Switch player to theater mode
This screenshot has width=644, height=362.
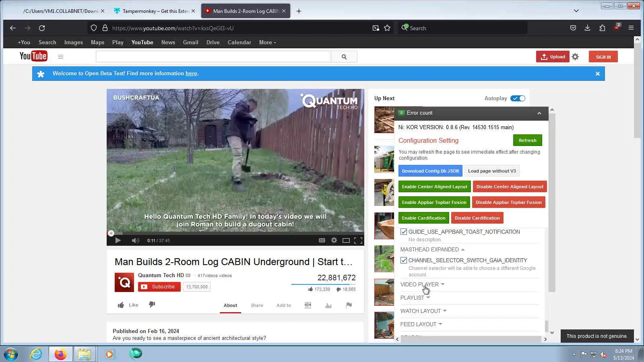(346, 241)
